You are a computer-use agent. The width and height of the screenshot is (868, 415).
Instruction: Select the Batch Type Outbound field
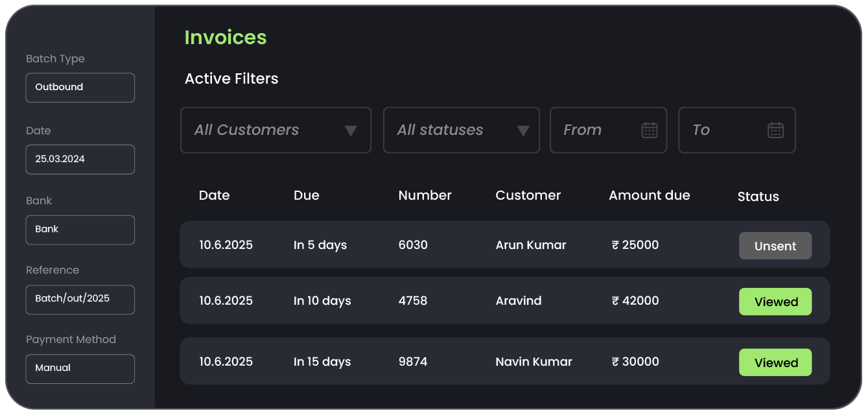click(80, 88)
